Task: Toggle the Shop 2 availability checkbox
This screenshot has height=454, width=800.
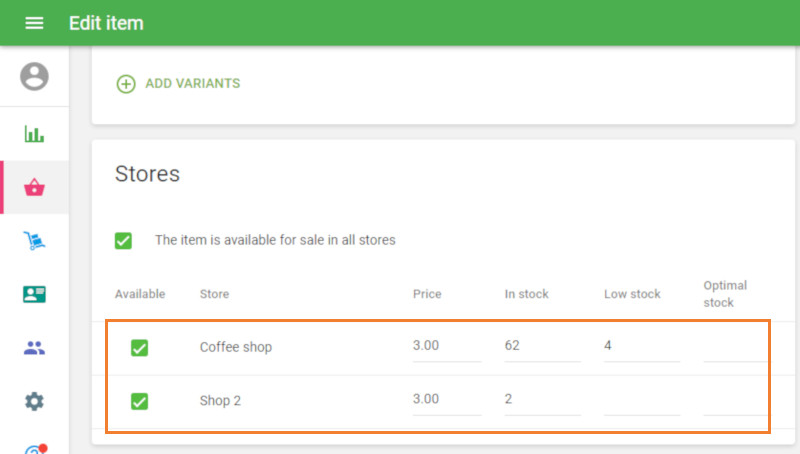Action: [140, 401]
